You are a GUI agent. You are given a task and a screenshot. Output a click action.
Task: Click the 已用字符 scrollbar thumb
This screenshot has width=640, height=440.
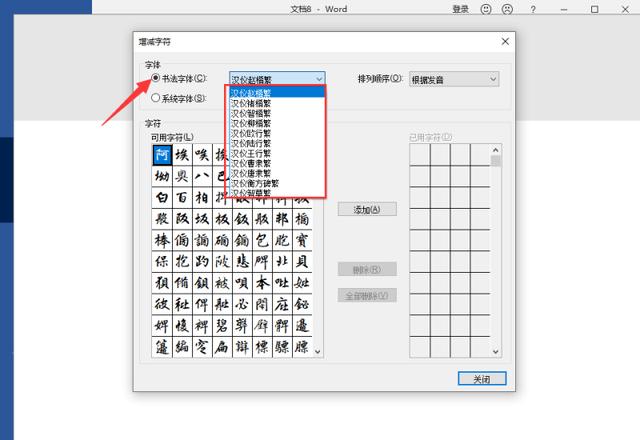tap(496, 161)
